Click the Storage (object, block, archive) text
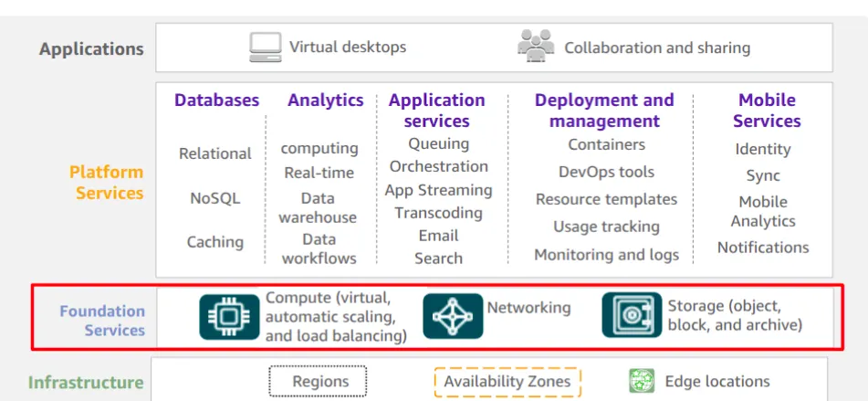The width and height of the screenshot is (868, 401). [x=735, y=315]
